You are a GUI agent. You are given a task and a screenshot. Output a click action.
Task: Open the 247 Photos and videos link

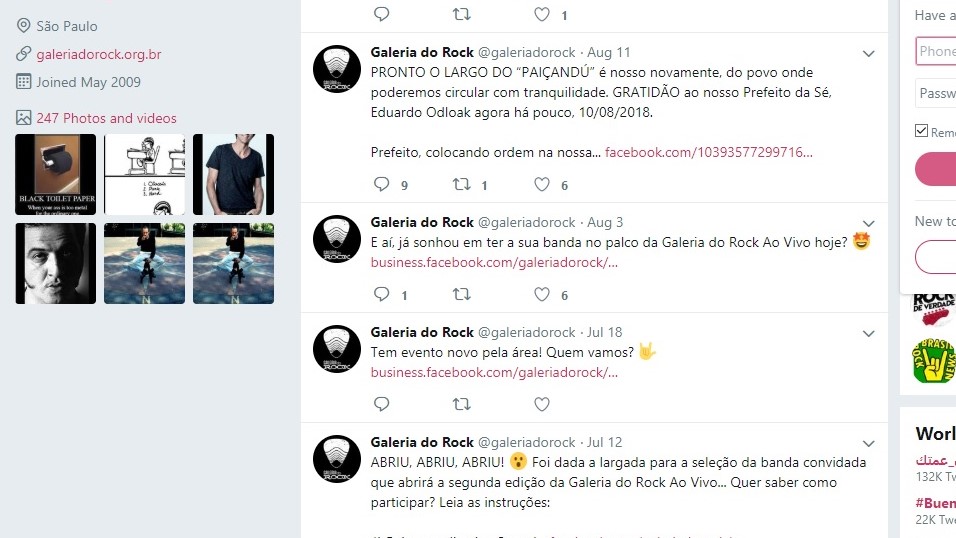click(106, 118)
